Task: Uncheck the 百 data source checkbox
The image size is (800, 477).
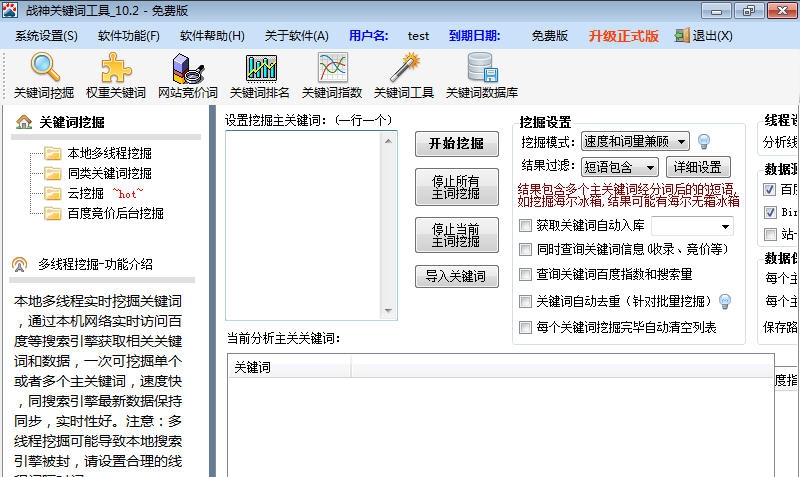Action: click(769, 190)
